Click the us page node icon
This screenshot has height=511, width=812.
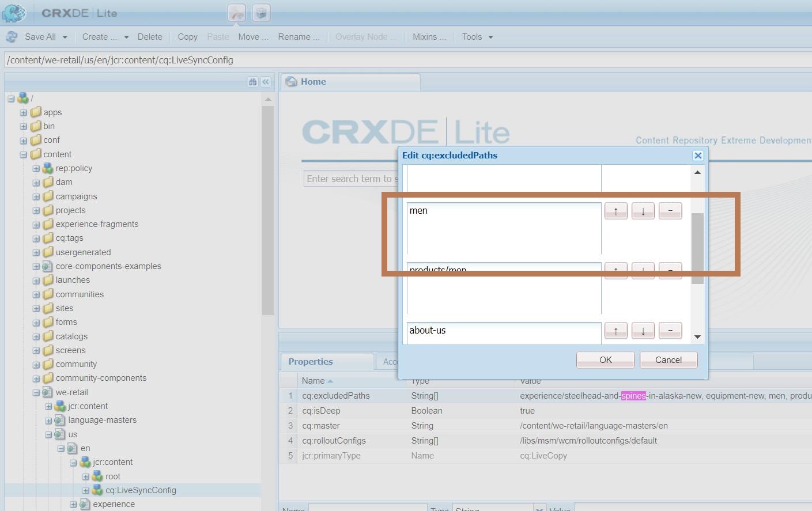[61, 434]
